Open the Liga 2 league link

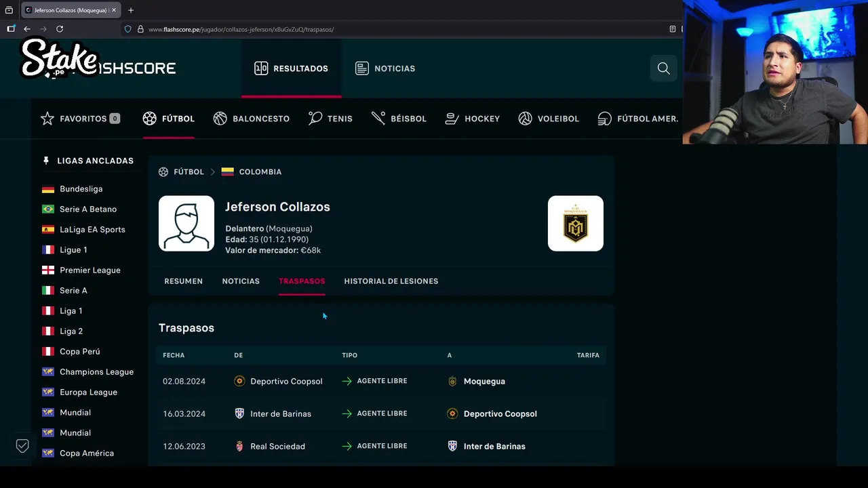click(x=71, y=331)
